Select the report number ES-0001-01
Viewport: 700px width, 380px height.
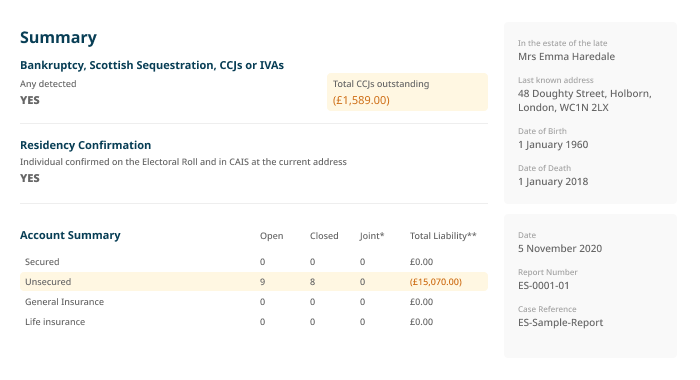(x=543, y=286)
